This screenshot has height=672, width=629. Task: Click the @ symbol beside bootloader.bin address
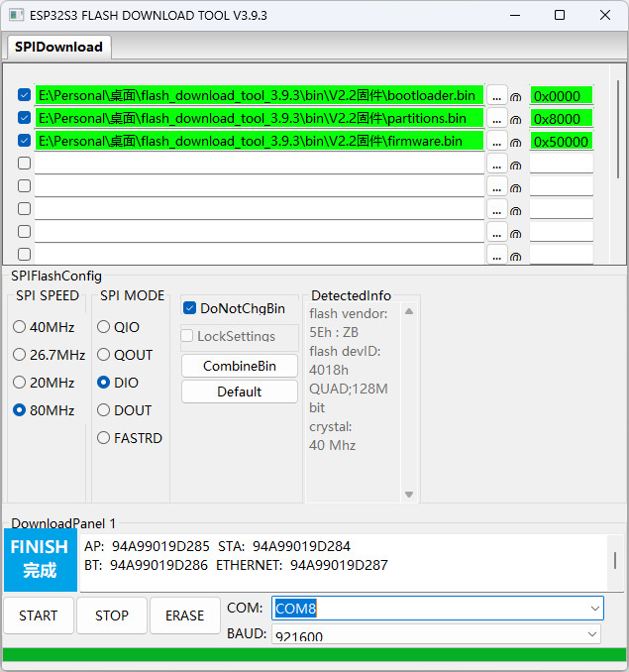515,97
